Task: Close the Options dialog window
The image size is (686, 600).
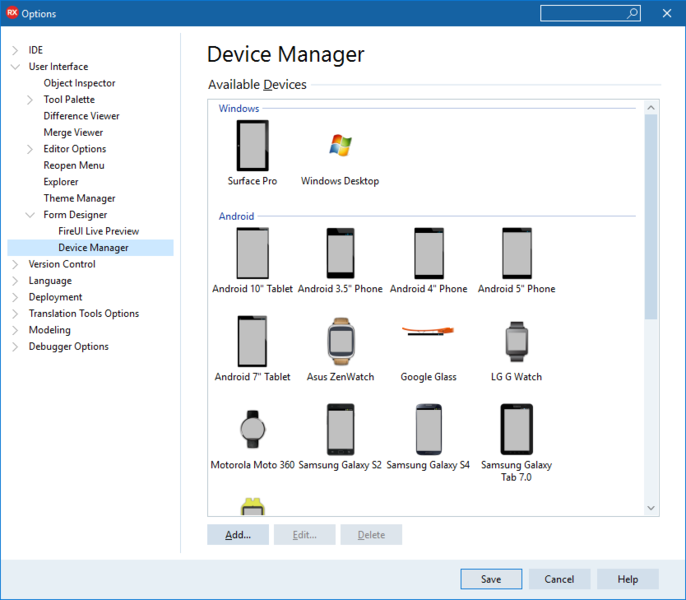Action: pyautogui.click(x=667, y=14)
